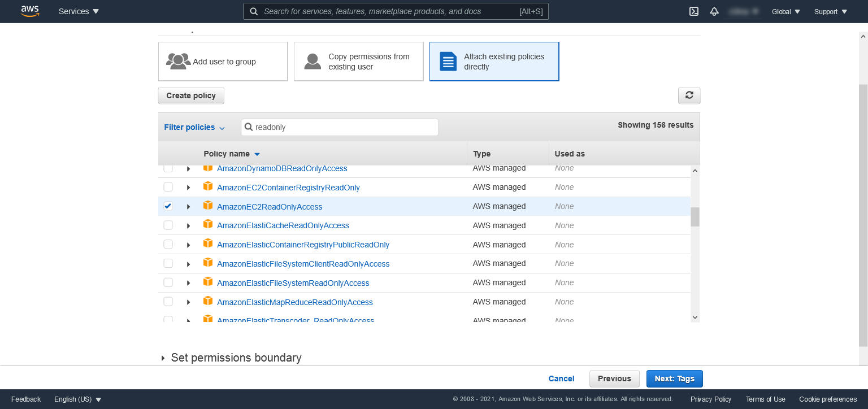This screenshot has width=868, height=409.
Task: Check the AmazonElasticFileSystemReadOnlyAccess checkbox
Action: [168, 282]
